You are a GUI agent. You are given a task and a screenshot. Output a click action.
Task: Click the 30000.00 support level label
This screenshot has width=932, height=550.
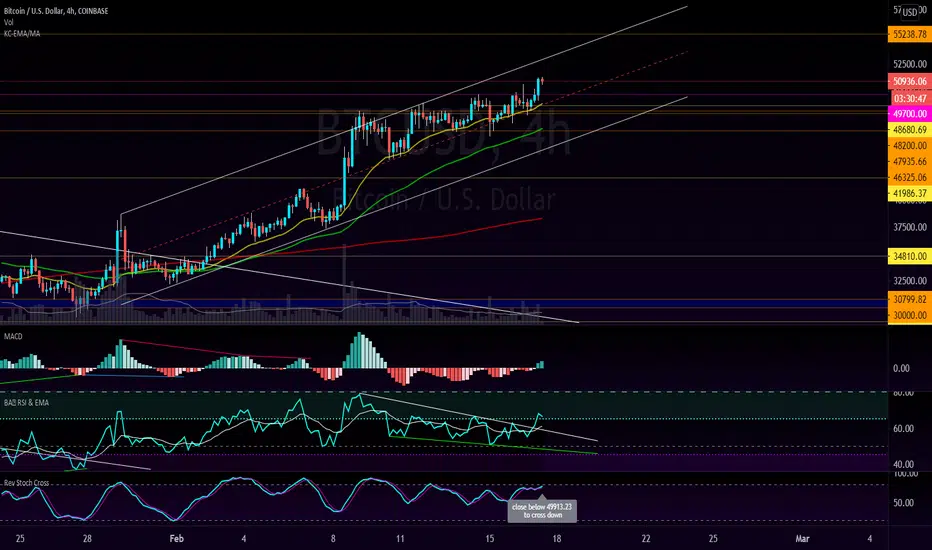(x=909, y=315)
